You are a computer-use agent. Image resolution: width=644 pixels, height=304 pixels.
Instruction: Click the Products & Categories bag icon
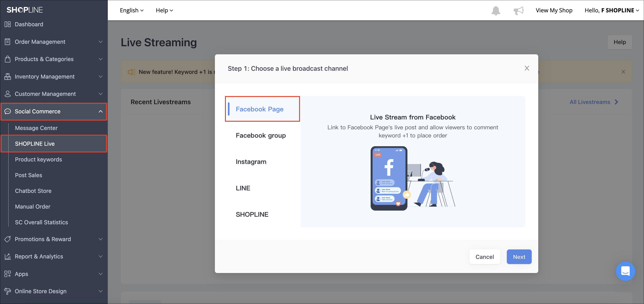pyautogui.click(x=8, y=59)
